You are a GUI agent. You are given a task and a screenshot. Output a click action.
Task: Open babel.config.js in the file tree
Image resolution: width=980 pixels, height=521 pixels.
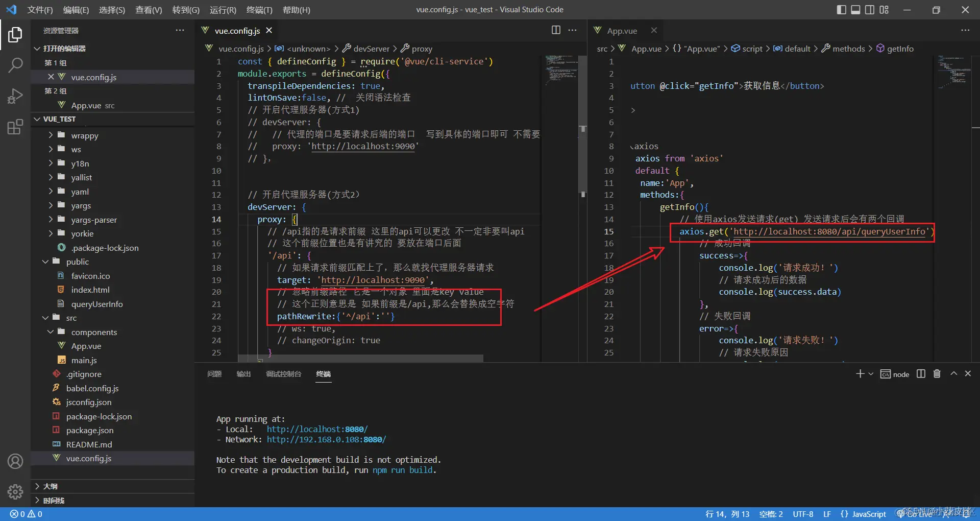(x=92, y=388)
